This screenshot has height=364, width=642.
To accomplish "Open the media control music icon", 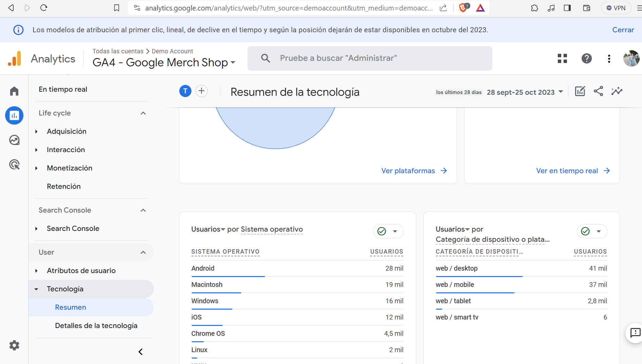I will pyautogui.click(x=551, y=8).
